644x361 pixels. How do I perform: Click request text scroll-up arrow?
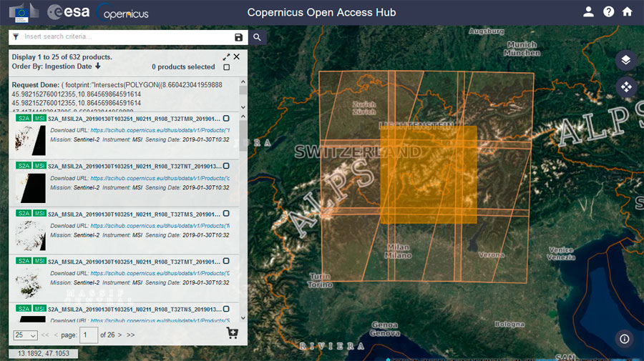coord(243,82)
